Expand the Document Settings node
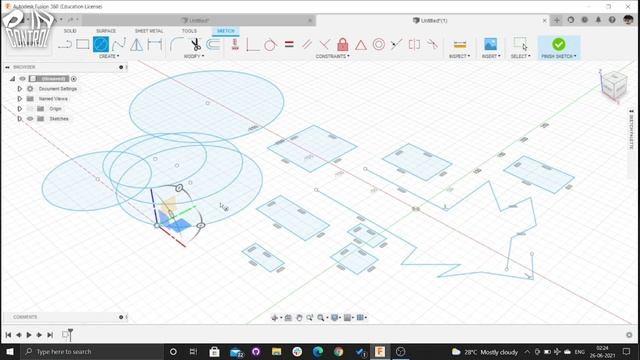Image resolution: width=640 pixels, height=360 pixels. (x=20, y=89)
